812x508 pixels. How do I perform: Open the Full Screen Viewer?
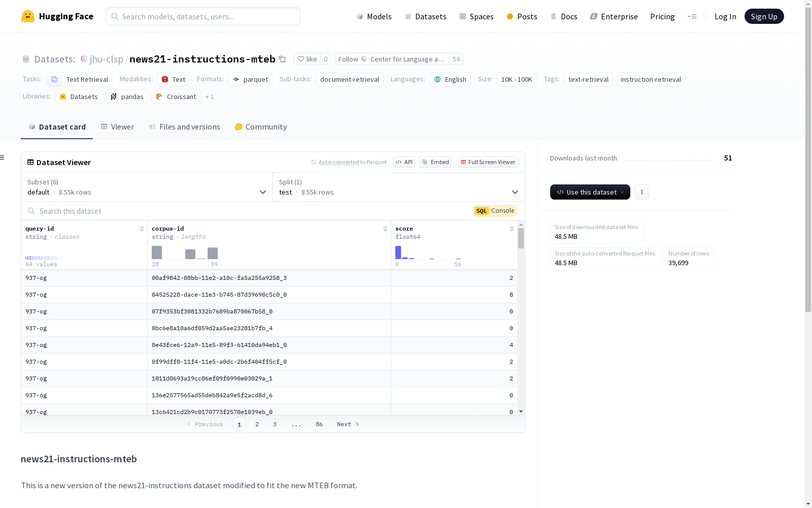point(488,162)
